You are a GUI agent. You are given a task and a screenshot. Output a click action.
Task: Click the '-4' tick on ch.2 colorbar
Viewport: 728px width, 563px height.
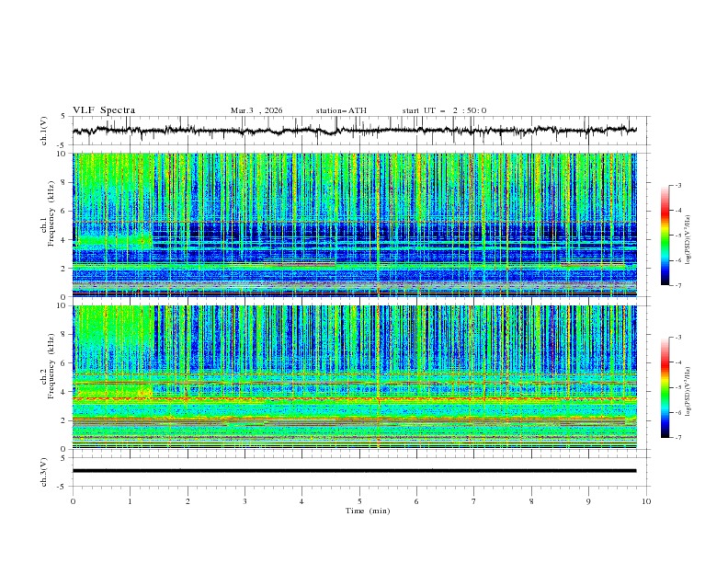pyautogui.click(x=678, y=362)
